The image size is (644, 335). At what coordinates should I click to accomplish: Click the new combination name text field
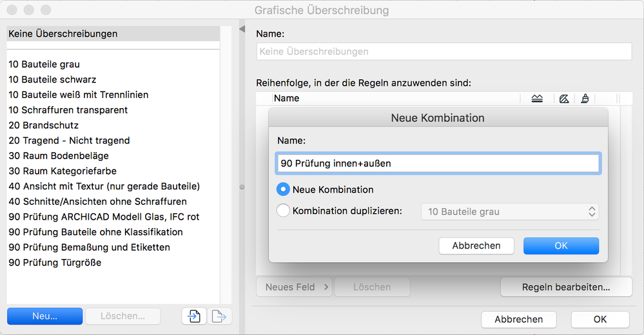click(438, 164)
